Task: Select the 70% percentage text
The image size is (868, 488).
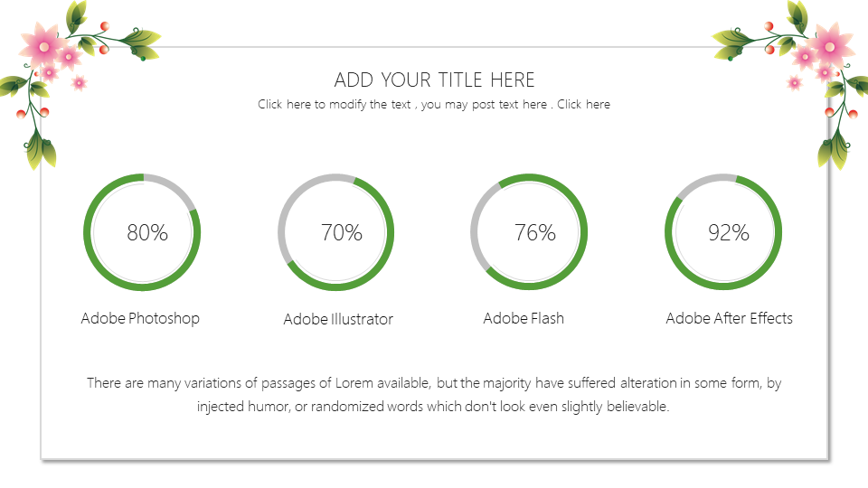Action: point(341,233)
